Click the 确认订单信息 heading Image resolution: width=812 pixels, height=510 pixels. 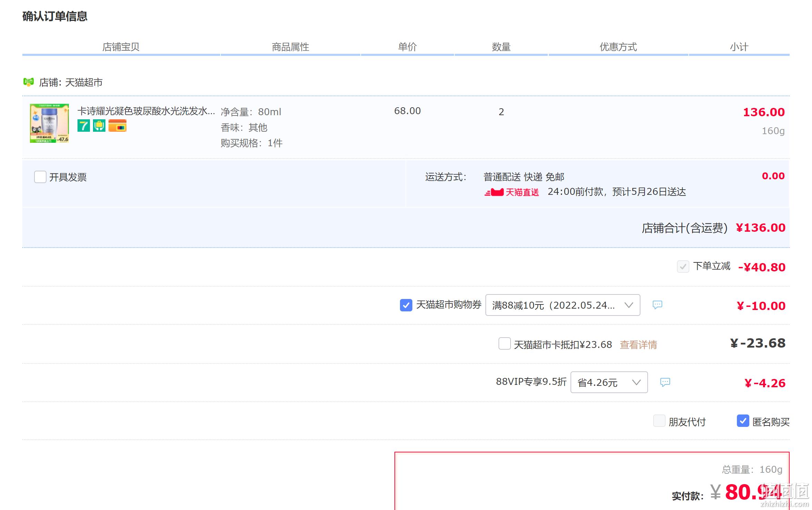(55, 16)
